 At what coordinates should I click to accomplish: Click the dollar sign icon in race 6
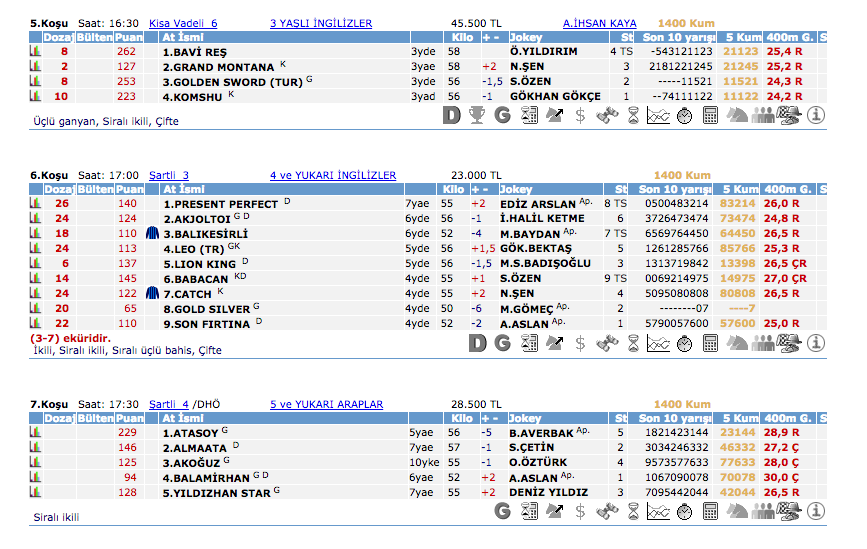click(580, 343)
